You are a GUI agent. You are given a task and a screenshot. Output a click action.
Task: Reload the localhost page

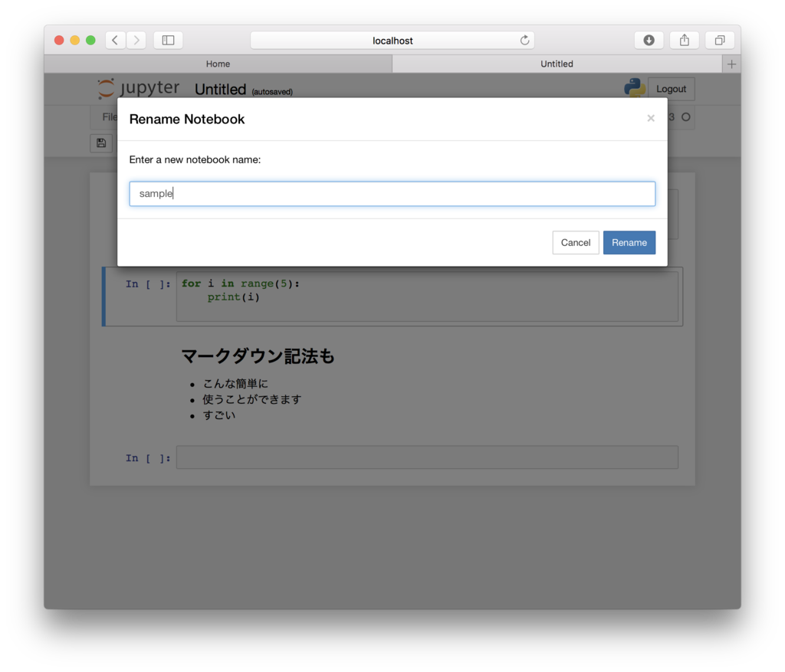click(x=524, y=40)
